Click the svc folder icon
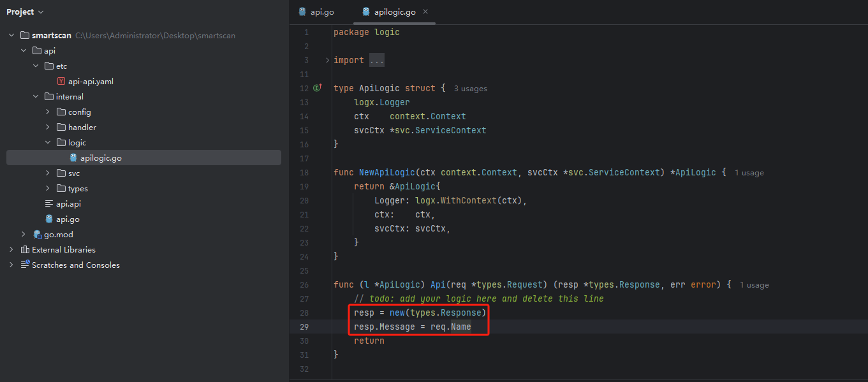Image resolution: width=868 pixels, height=382 pixels. 61,173
